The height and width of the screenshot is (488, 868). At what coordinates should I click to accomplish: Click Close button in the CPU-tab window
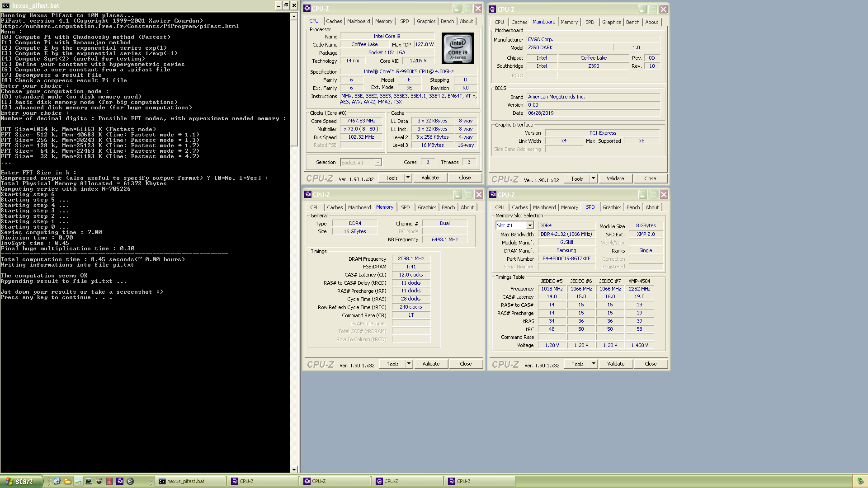click(x=465, y=178)
